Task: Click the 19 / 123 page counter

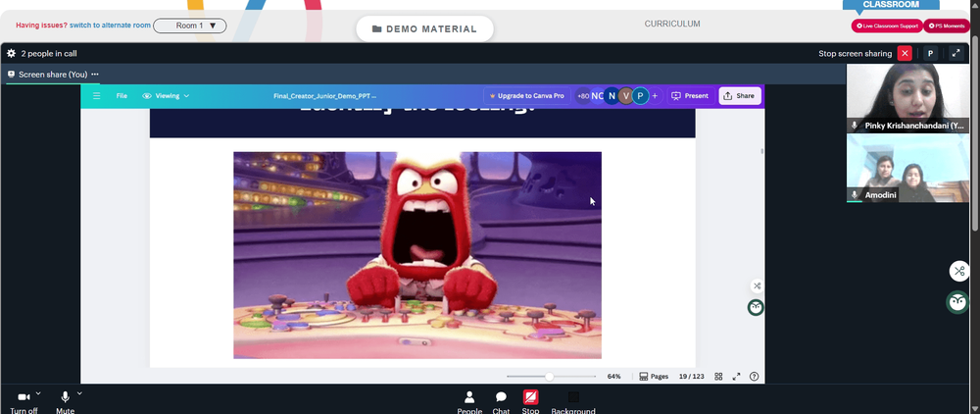Action: [x=691, y=377]
